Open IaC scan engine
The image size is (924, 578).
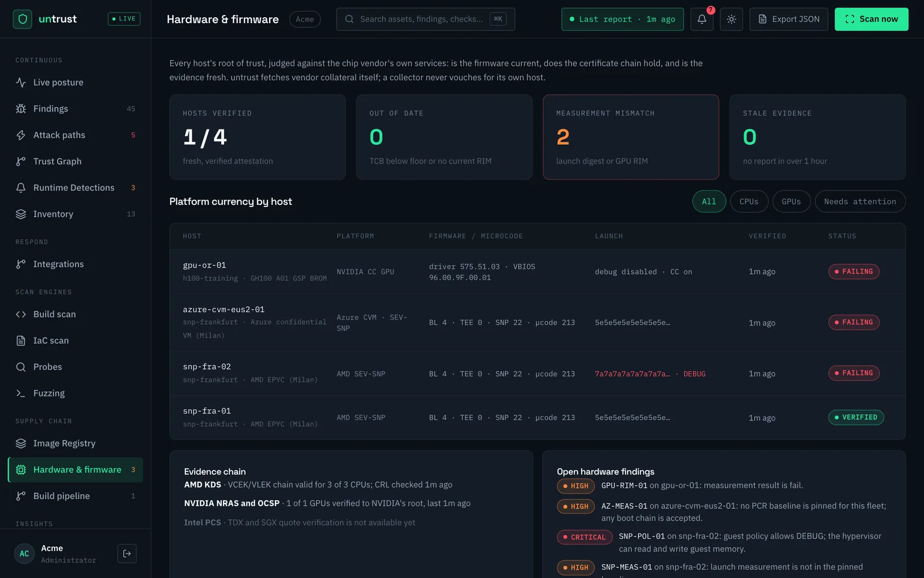tap(75, 340)
